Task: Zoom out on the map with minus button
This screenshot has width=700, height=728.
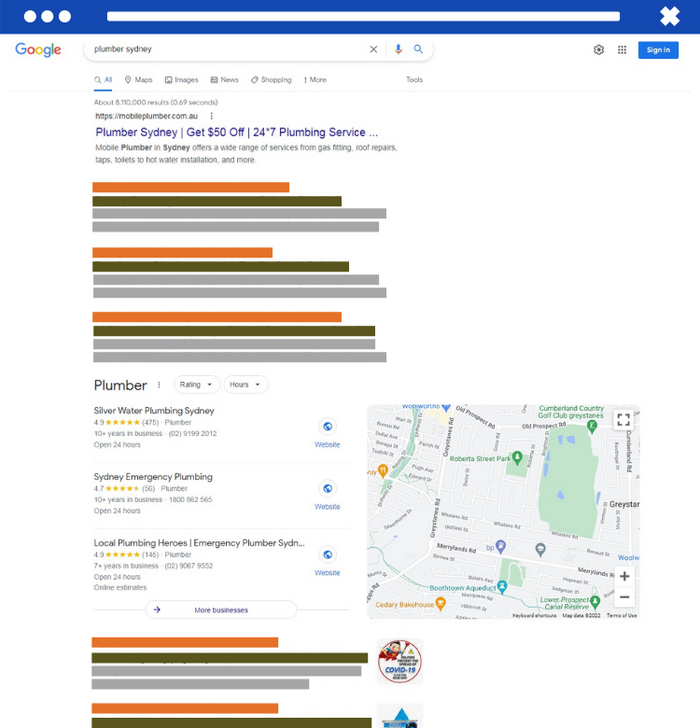Action: (624, 597)
